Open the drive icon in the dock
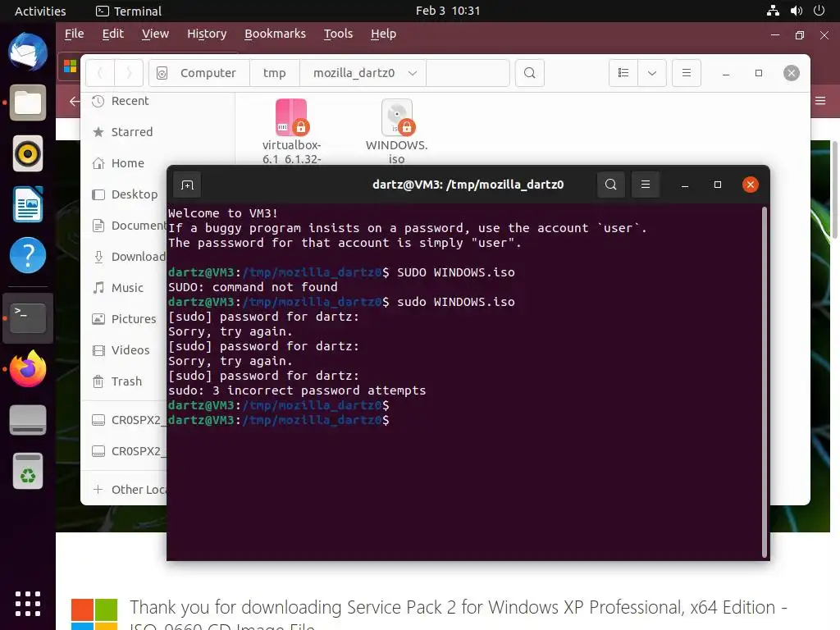Viewport: 840px width, 630px height. (28, 420)
